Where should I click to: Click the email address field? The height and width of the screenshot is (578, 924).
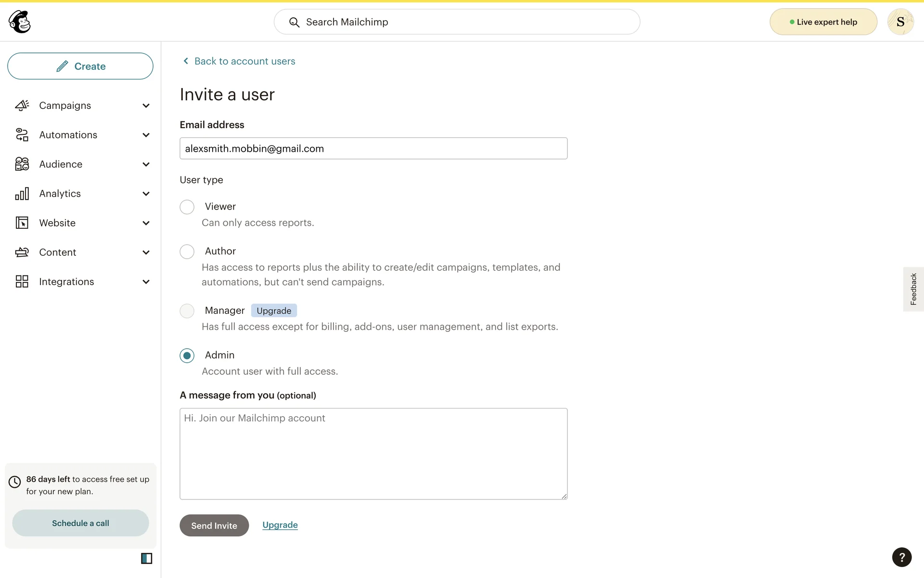(x=373, y=148)
